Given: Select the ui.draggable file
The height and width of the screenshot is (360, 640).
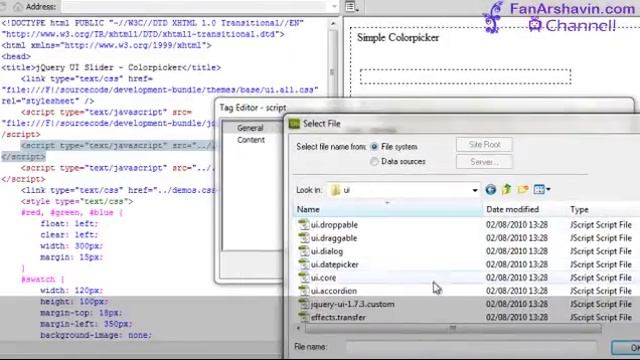Looking at the screenshot, I should 333,238.
